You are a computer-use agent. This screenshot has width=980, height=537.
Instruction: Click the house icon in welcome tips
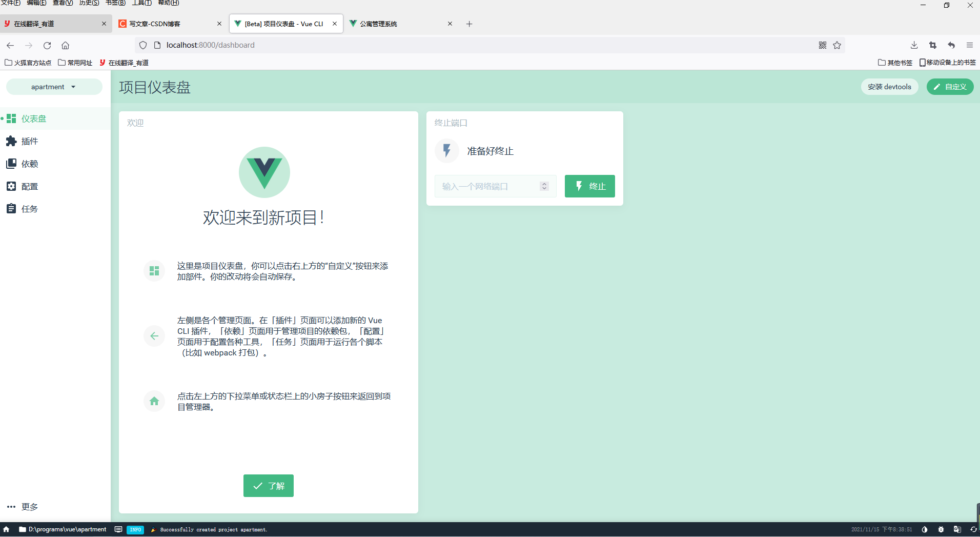tap(154, 401)
